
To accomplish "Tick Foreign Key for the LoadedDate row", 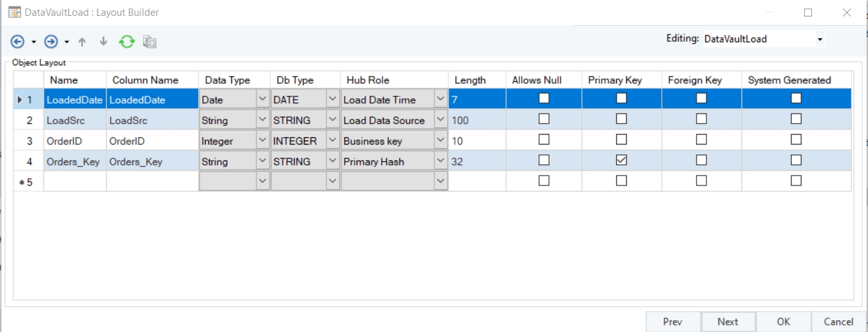I will click(x=701, y=99).
